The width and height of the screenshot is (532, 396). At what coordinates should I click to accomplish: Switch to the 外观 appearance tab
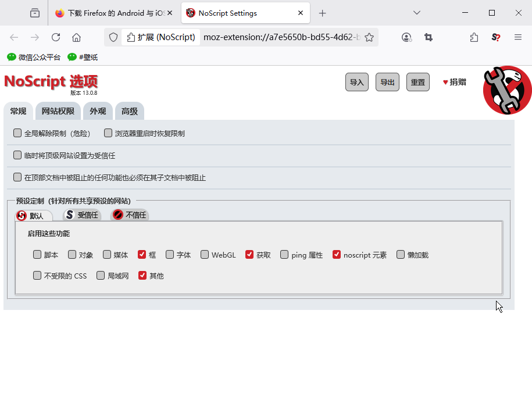[98, 111]
